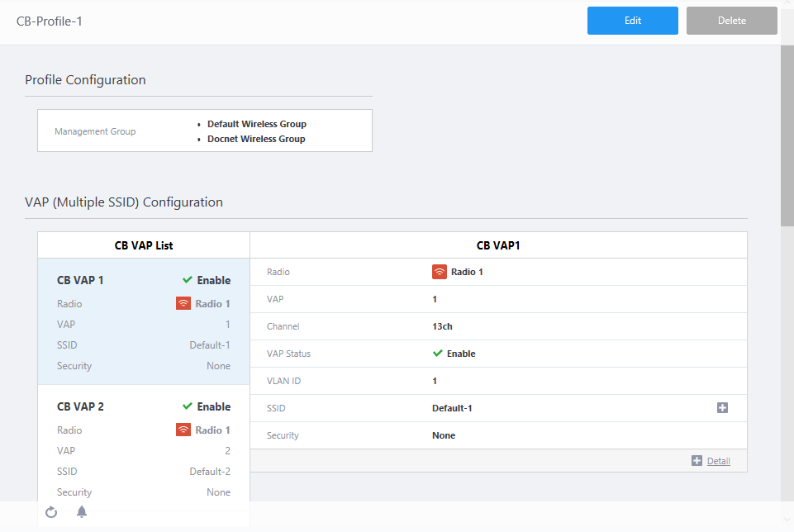Click the Edit button
This screenshot has width=794, height=532.
(633, 21)
